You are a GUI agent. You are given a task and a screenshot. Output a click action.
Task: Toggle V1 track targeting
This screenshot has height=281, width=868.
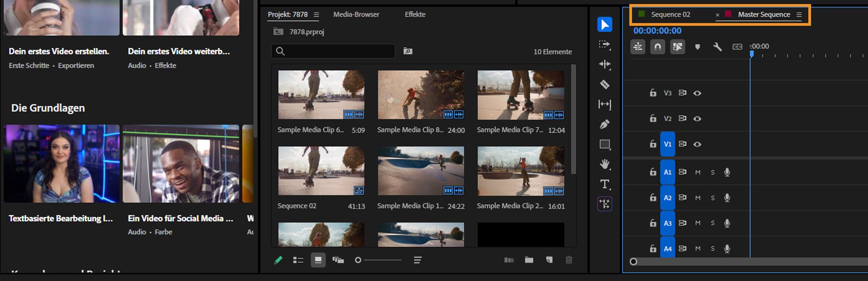point(668,144)
